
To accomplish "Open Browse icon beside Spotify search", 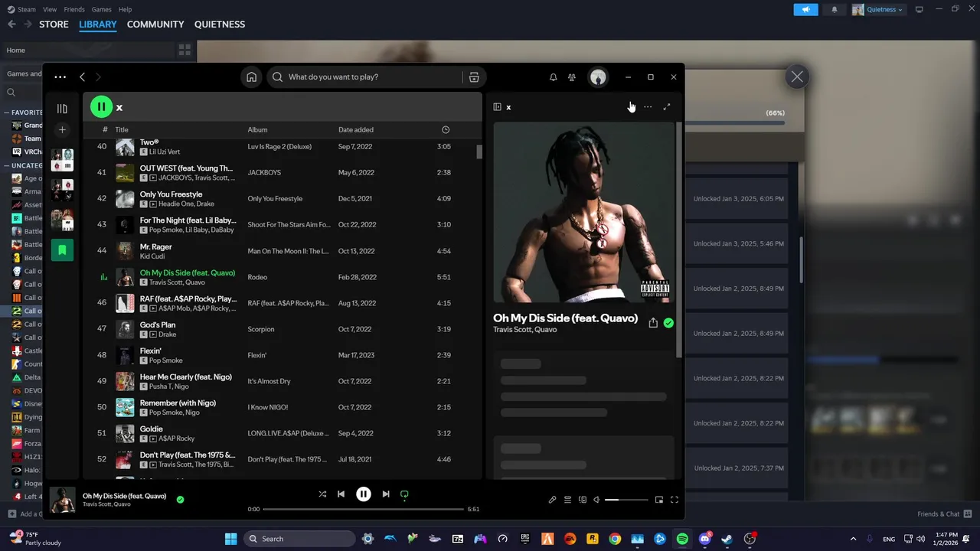I will [474, 77].
